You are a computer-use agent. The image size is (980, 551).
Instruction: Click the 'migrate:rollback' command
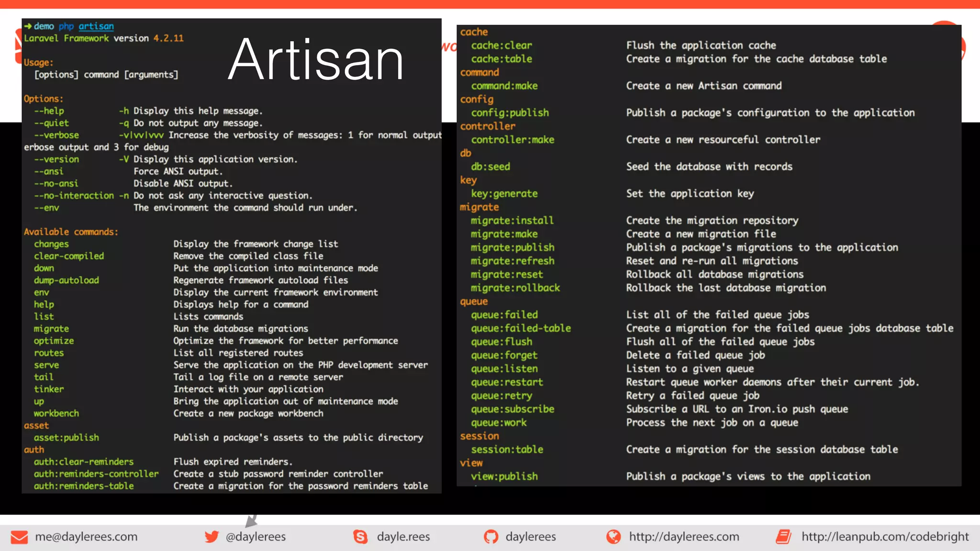[515, 288]
